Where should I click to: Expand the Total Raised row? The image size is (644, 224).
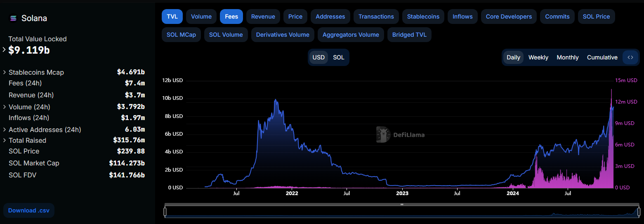click(x=5, y=140)
